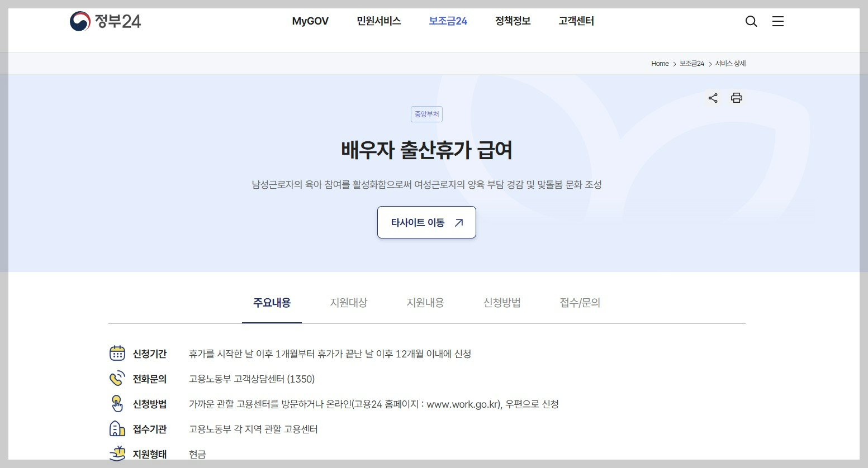The height and width of the screenshot is (468, 868).
Task: Click the share icon
Action: (713, 98)
